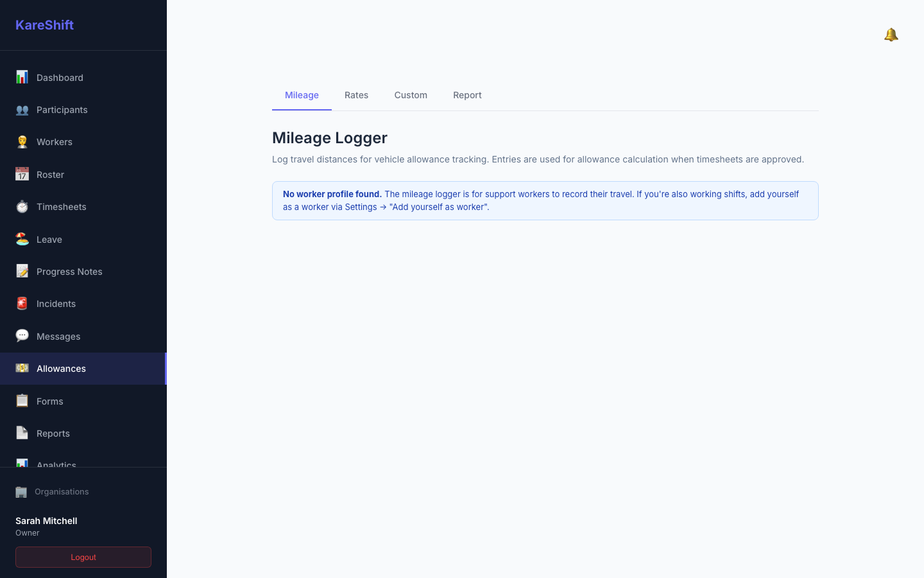Click the Timesheets stopwatch icon
Image resolution: width=924 pixels, height=578 pixels.
(x=22, y=207)
